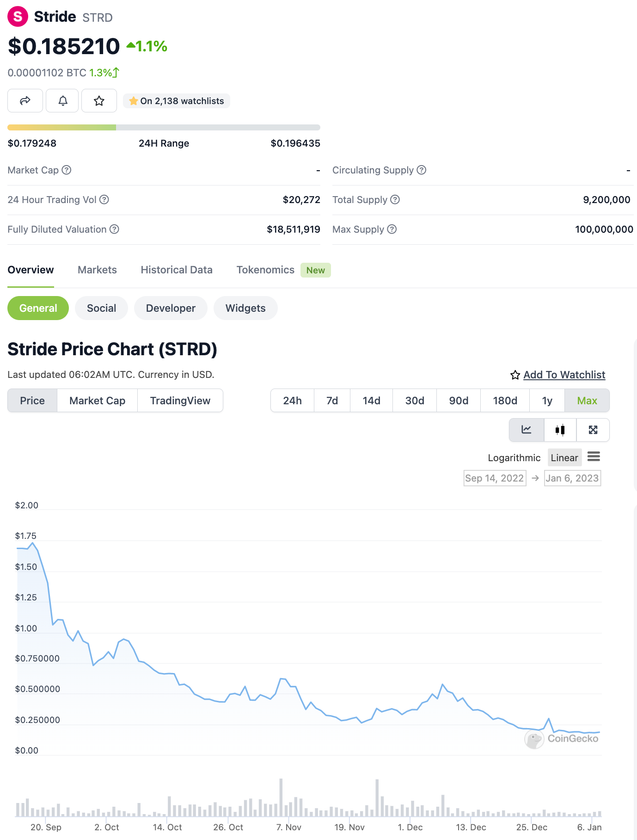Screen dimensions: 637x840
Task: Select the Max time range
Action: pos(587,401)
